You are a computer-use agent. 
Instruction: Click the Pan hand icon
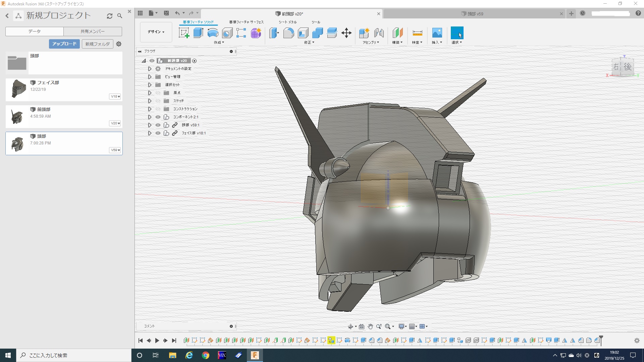(x=370, y=326)
